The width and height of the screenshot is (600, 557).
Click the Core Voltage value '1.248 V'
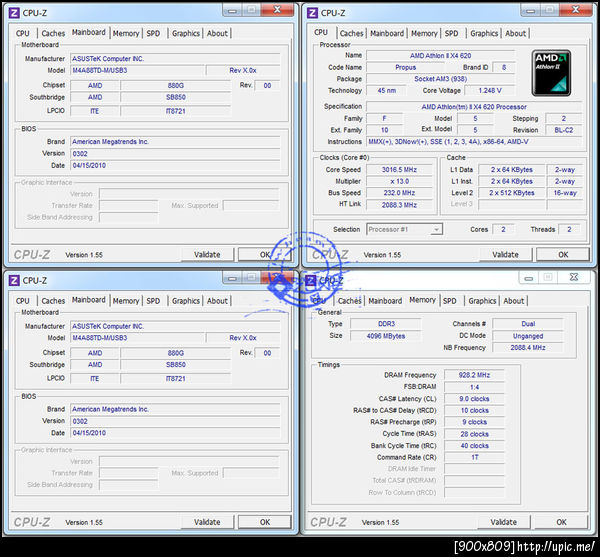pos(490,91)
